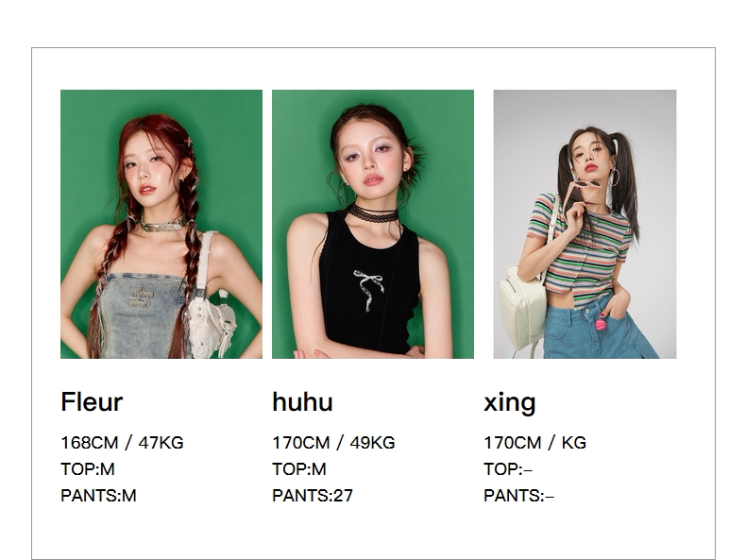Screen dimensions: 746x560
Task: Click huhu's PANTS:27 size text
Action: pos(313,496)
